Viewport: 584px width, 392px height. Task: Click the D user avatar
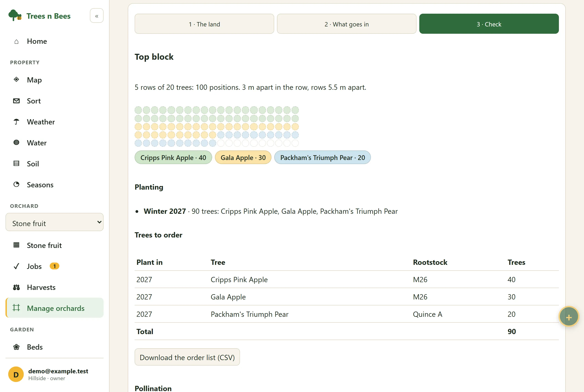pyautogui.click(x=16, y=374)
